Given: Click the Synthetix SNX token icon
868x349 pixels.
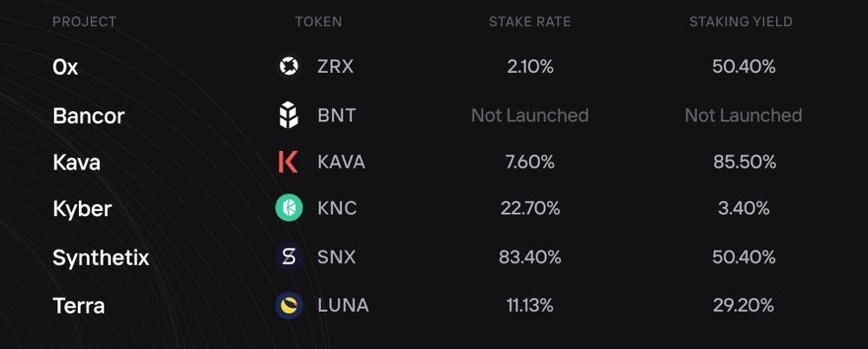Looking at the screenshot, I should (x=289, y=257).
